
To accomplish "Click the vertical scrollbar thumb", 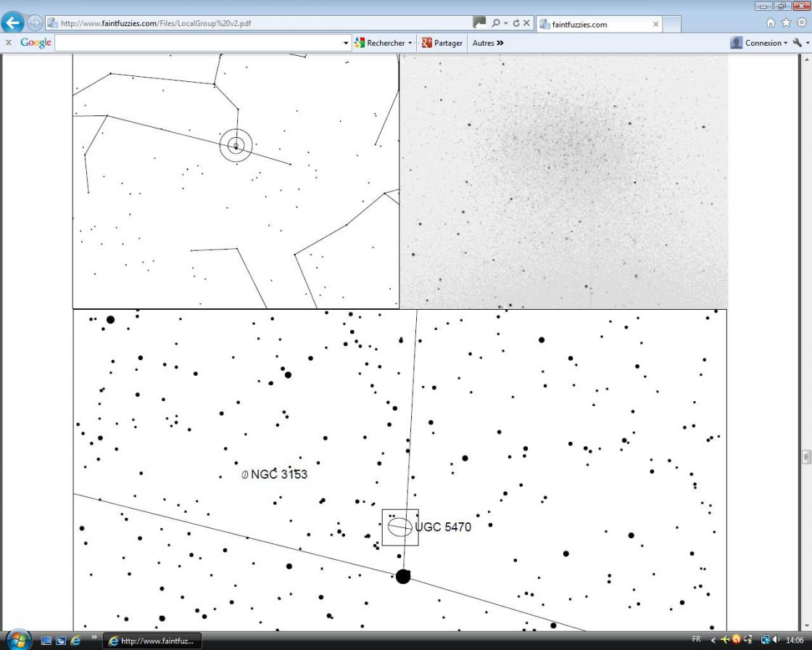I will (x=806, y=456).
